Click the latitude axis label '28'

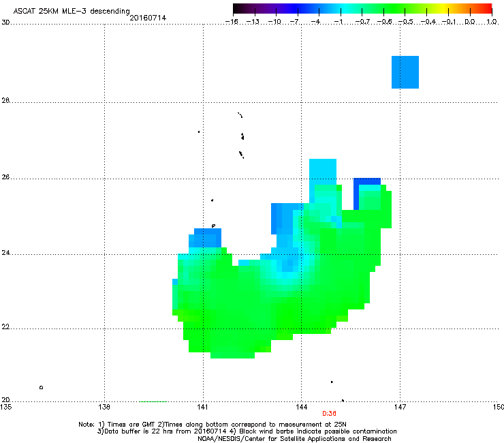point(5,100)
